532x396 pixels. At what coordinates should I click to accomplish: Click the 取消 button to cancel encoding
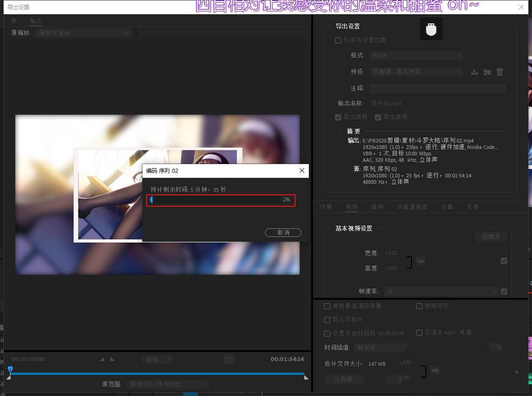(283, 233)
